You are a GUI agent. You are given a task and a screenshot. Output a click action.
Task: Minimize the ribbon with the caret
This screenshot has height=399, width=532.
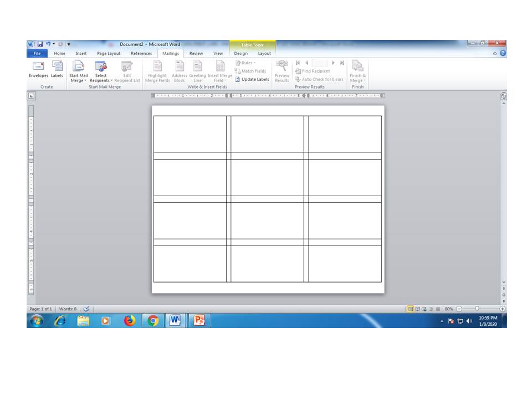(495, 53)
